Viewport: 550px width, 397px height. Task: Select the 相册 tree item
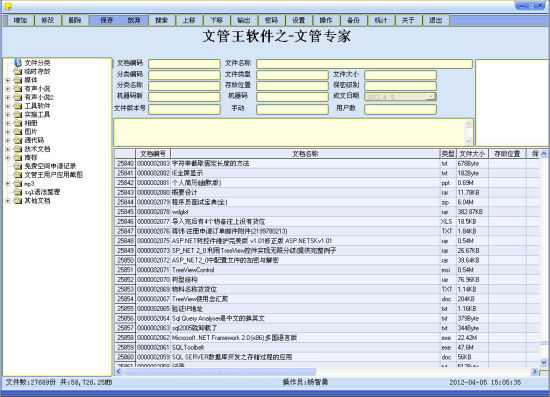31,123
